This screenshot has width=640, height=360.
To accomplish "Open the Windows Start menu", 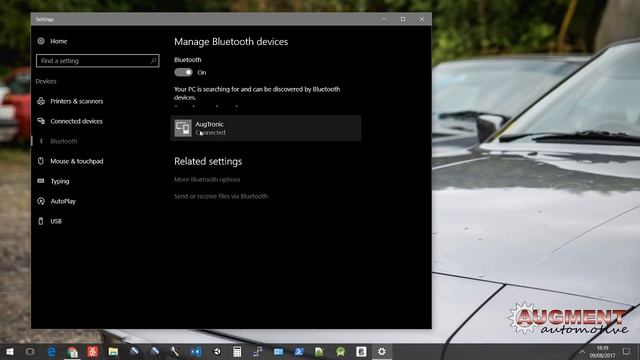I will coord(10,351).
